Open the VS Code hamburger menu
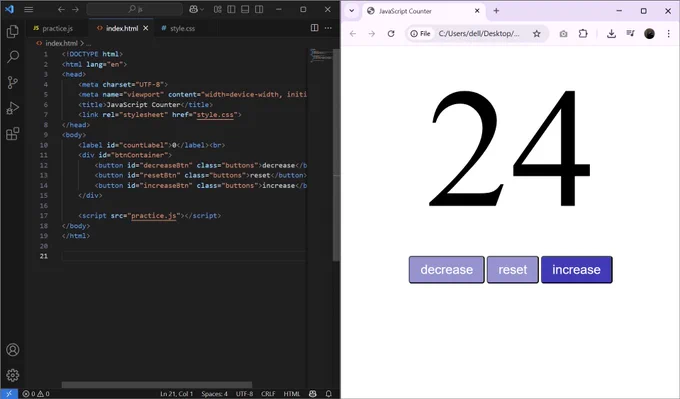This screenshot has width=680, height=399. (x=29, y=9)
